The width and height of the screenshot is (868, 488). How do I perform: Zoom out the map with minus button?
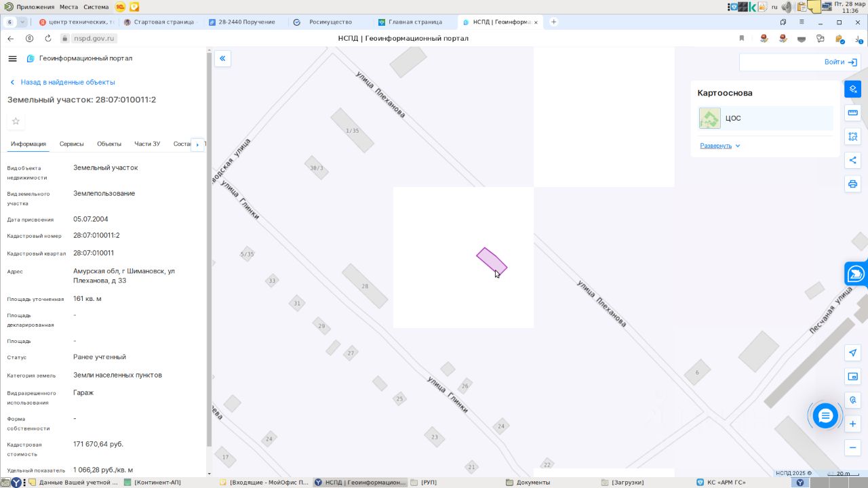pyautogui.click(x=853, y=448)
